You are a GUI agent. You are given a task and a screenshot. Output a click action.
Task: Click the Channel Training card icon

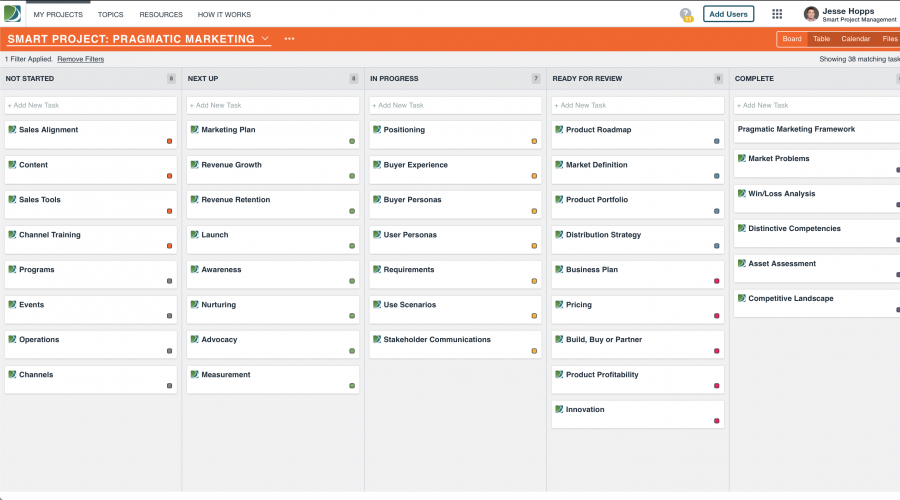coord(12,234)
